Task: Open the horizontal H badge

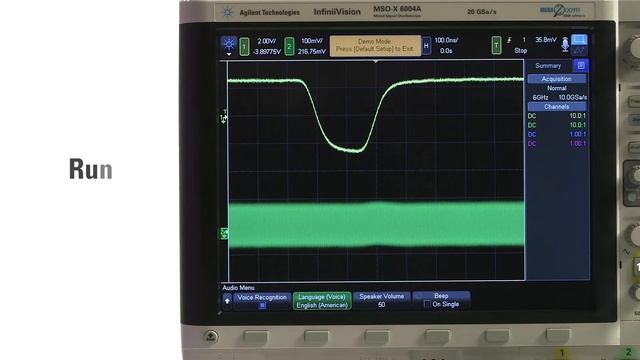Action: pos(426,46)
